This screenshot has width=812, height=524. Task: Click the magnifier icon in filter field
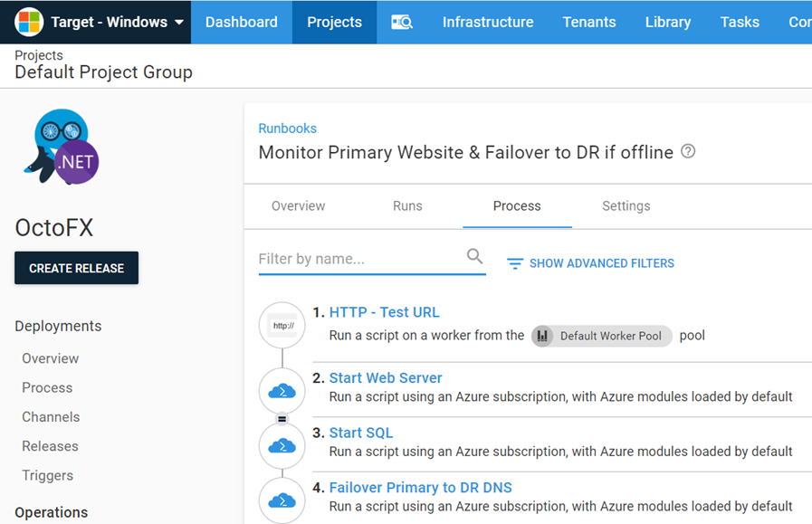(474, 257)
